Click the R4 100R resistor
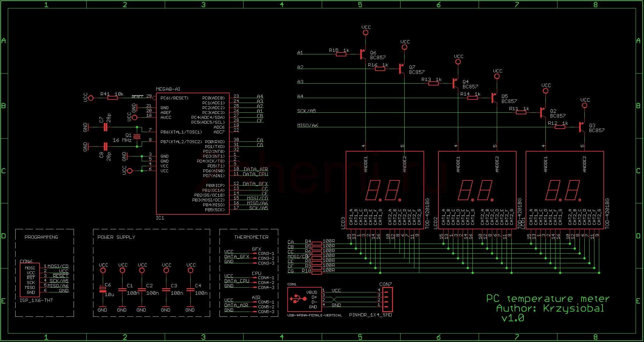 pyautogui.click(x=316, y=243)
